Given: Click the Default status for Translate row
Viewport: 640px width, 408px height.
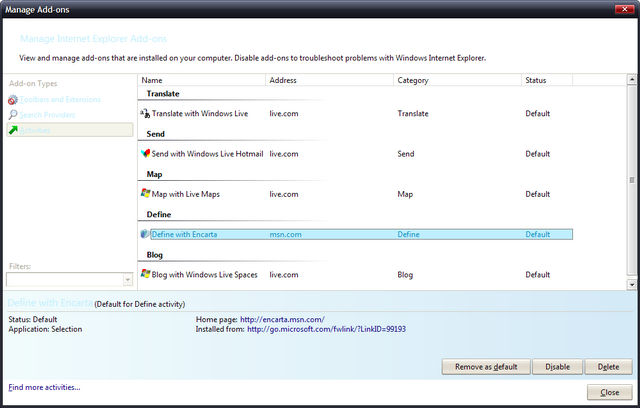Looking at the screenshot, I should point(538,113).
